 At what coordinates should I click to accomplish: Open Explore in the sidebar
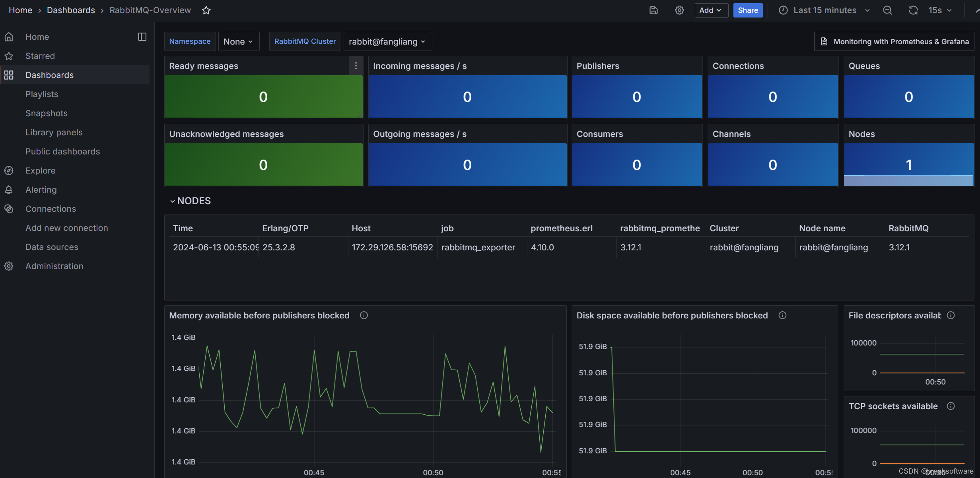click(x=41, y=171)
